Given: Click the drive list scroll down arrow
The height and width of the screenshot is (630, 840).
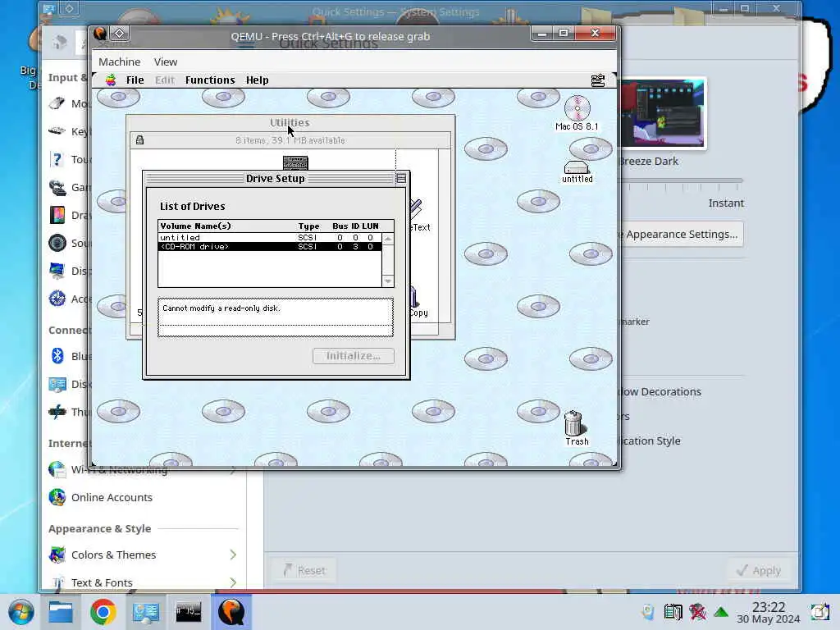Looking at the screenshot, I should pos(388,281).
